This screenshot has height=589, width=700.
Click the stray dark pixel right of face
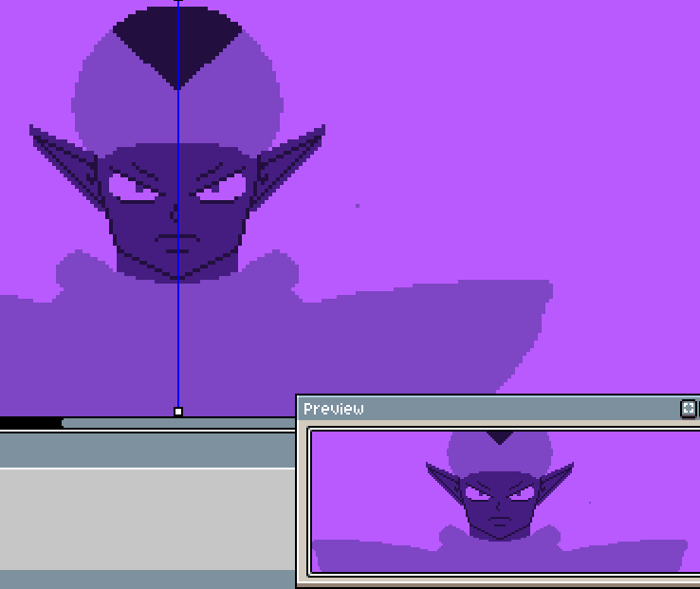(358, 205)
